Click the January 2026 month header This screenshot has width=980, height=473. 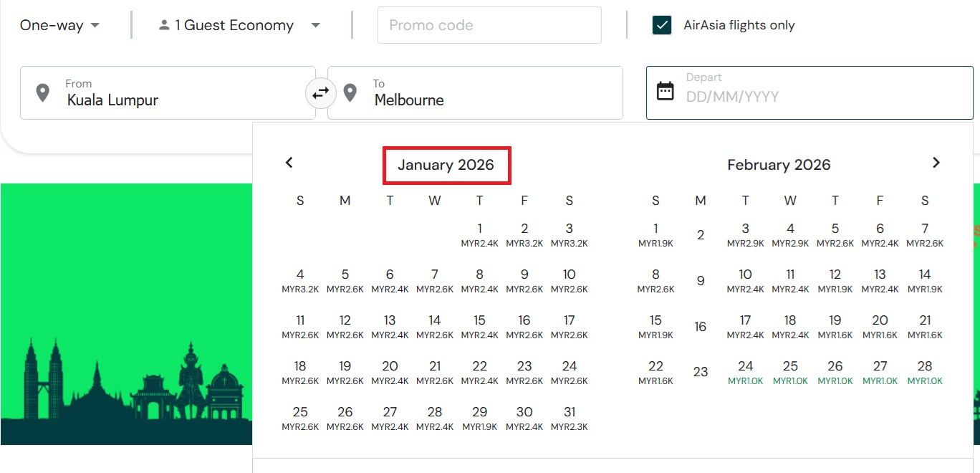[446, 166]
